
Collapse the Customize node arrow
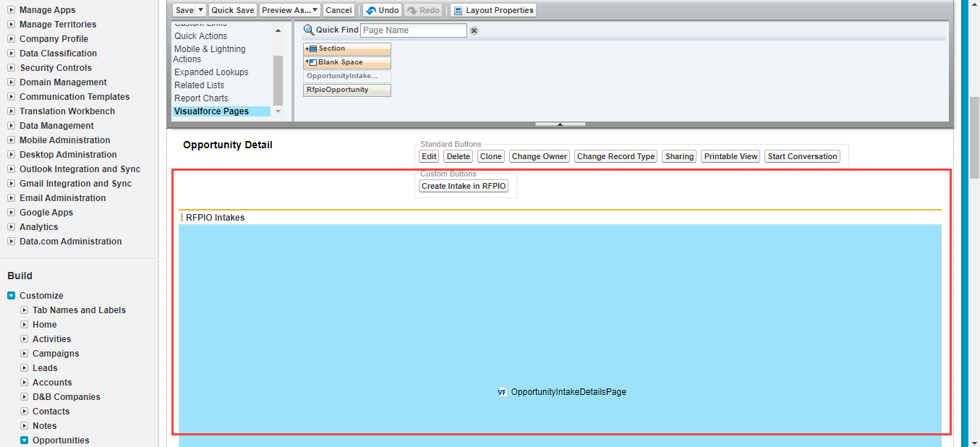coord(11,296)
